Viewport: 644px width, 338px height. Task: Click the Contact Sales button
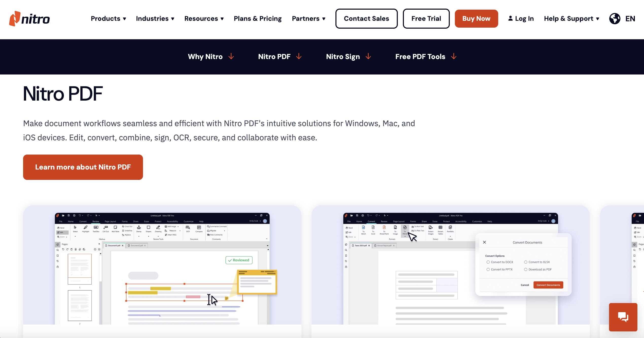[366, 18]
